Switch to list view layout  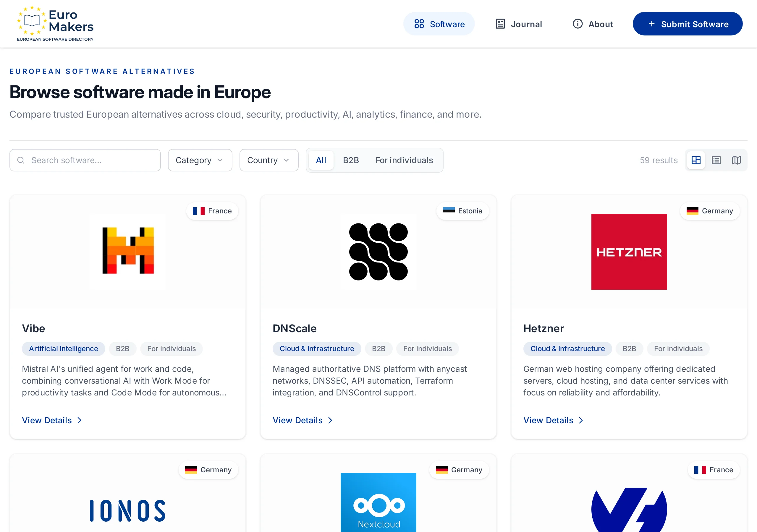[x=716, y=160]
